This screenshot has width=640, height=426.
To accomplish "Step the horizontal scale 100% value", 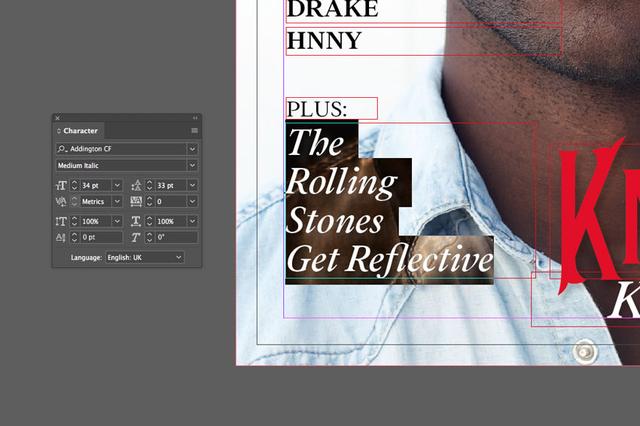I will click(x=149, y=221).
